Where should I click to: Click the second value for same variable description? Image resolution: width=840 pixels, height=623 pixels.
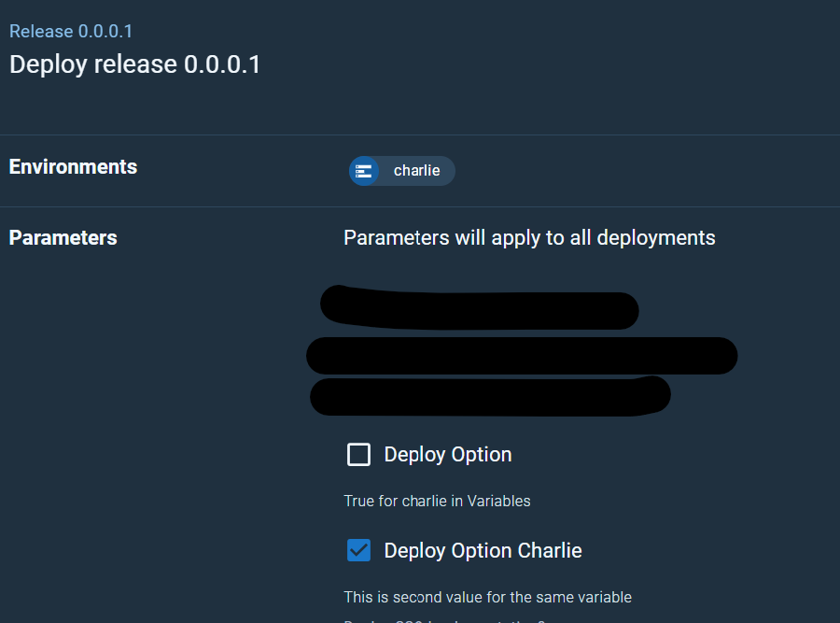tap(487, 597)
